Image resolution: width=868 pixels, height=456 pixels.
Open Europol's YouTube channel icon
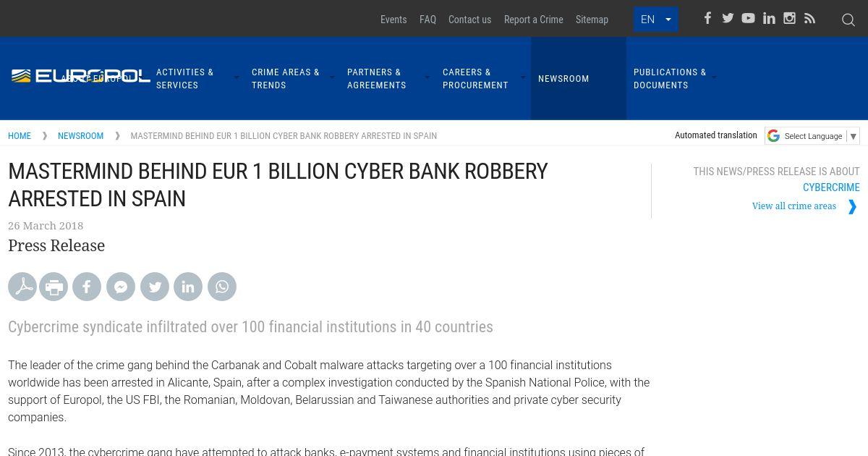(x=748, y=19)
